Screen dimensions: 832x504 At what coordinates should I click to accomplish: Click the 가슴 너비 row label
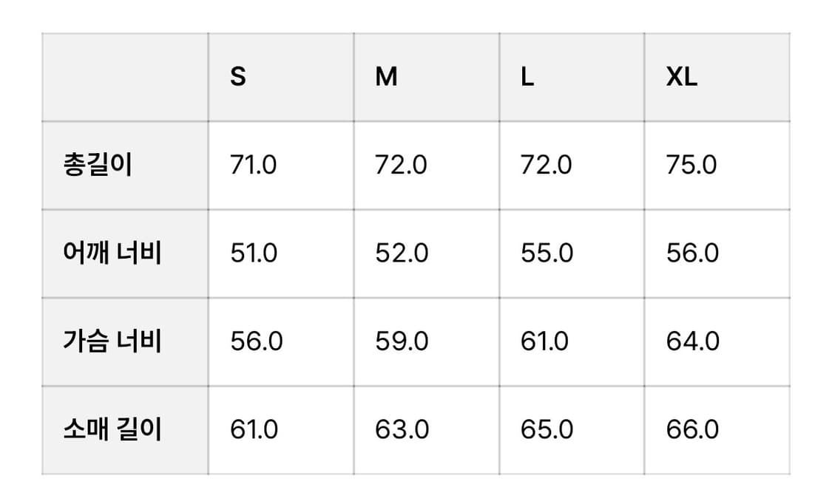click(112, 341)
